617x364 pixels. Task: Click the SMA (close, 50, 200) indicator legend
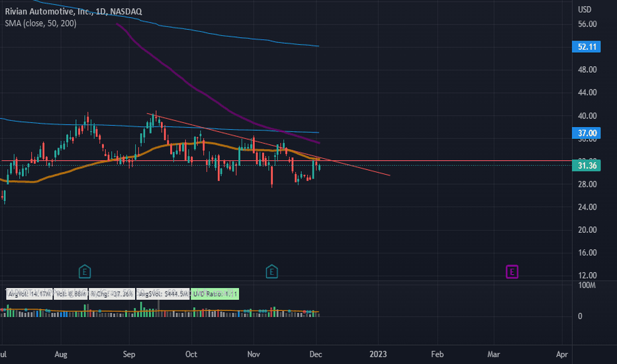40,23
